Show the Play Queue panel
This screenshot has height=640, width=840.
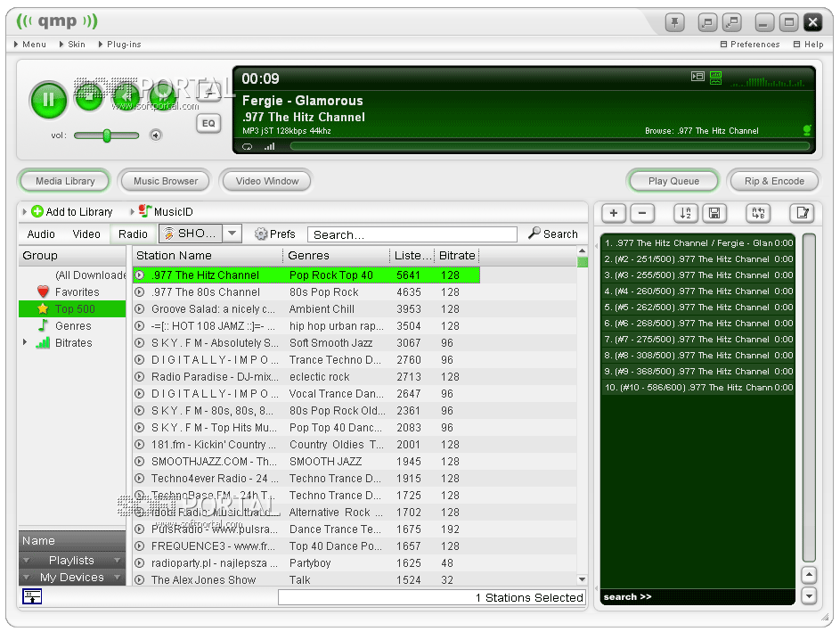click(673, 181)
